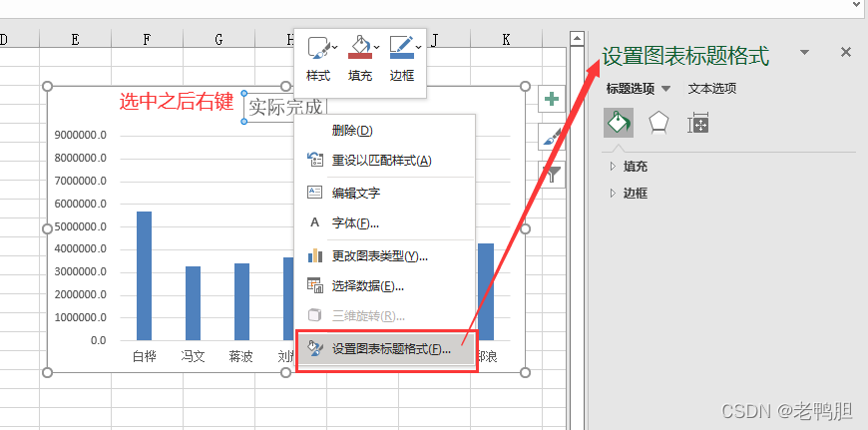Open the 标题选项 dropdown arrow
The width and height of the screenshot is (868, 430).
click(x=665, y=89)
